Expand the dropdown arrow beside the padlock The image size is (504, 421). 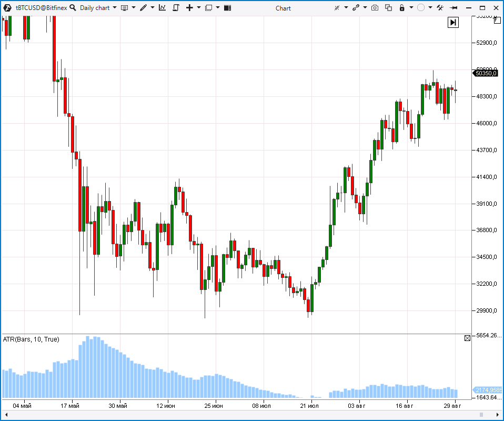tap(411, 8)
